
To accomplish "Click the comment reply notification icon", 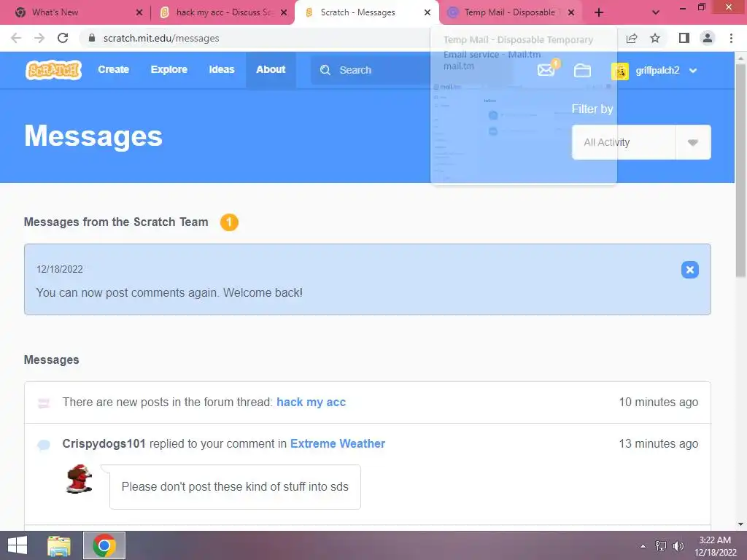I will pyautogui.click(x=43, y=446).
